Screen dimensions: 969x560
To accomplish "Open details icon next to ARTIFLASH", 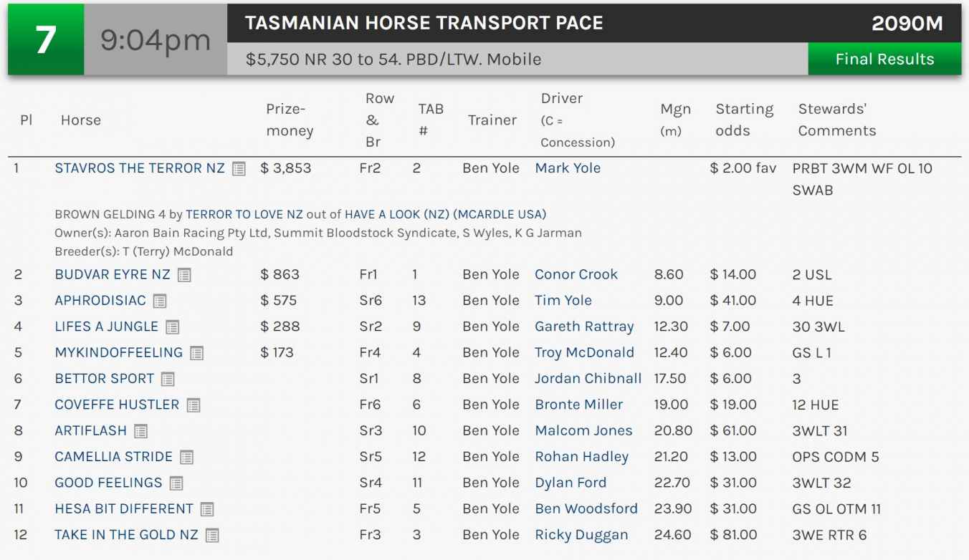I will click(140, 431).
